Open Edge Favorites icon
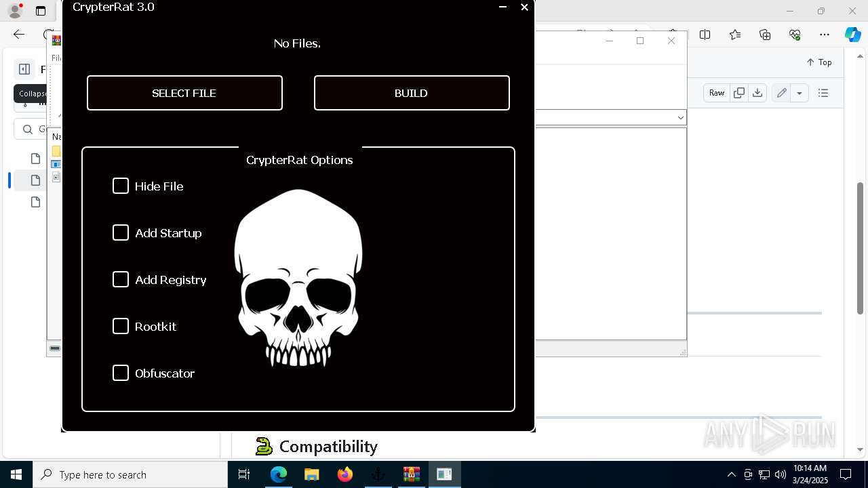Image resolution: width=868 pixels, height=488 pixels. click(x=735, y=35)
